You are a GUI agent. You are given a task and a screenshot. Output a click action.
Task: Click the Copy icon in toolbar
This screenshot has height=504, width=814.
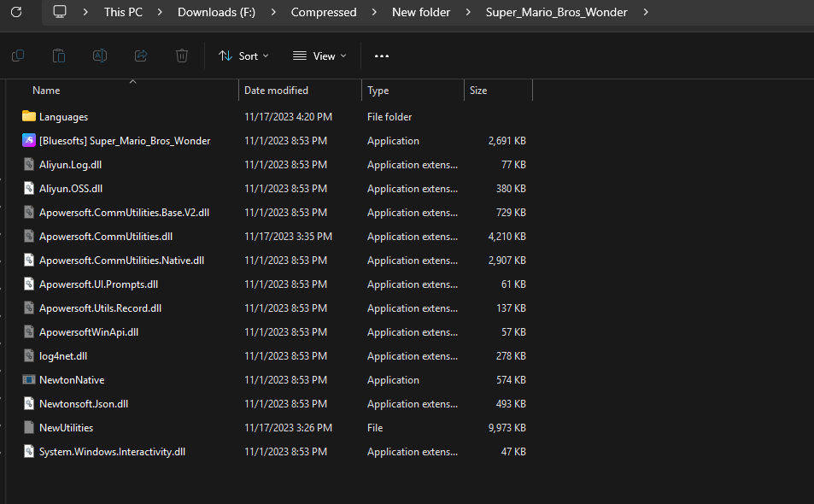18,56
